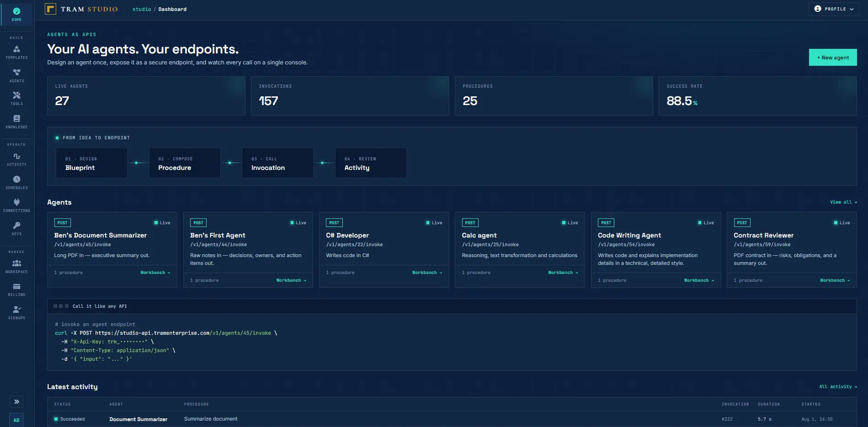Image resolution: width=868 pixels, height=427 pixels.
Task: Open Workspace in the sidebar
Action: tap(16, 267)
